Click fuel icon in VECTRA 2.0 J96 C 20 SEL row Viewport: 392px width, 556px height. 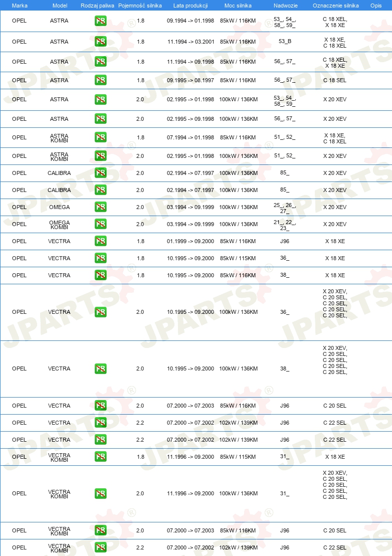(101, 405)
